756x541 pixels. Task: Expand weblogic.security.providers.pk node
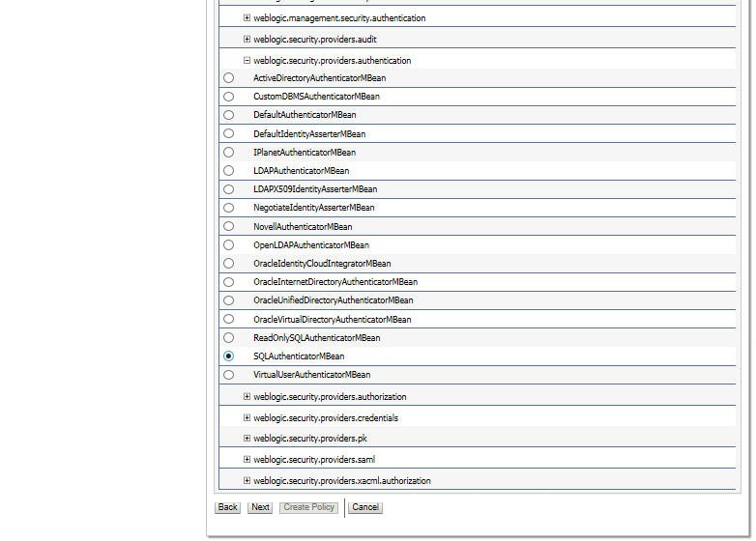point(247,438)
